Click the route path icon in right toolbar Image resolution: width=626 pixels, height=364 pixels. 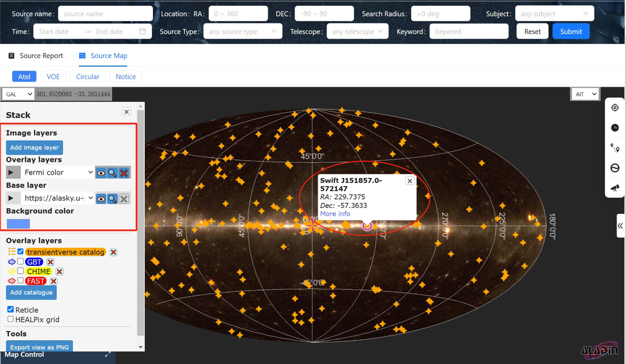pos(615,148)
